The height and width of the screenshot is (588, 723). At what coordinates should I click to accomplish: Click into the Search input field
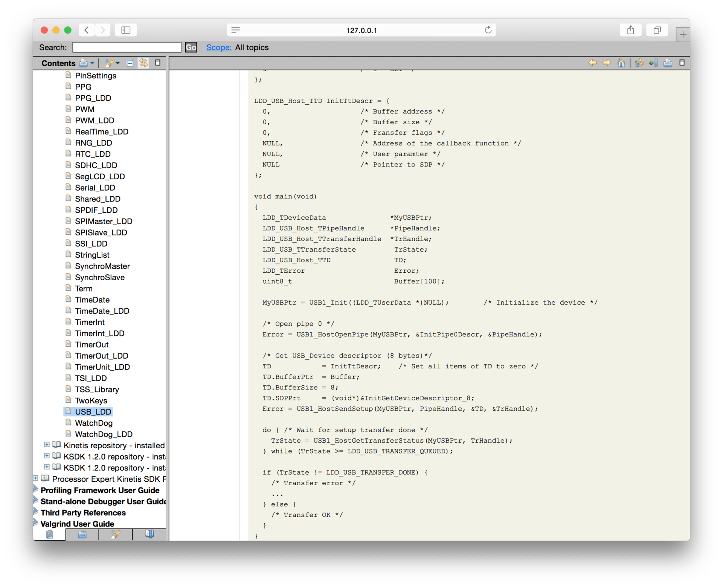click(127, 47)
